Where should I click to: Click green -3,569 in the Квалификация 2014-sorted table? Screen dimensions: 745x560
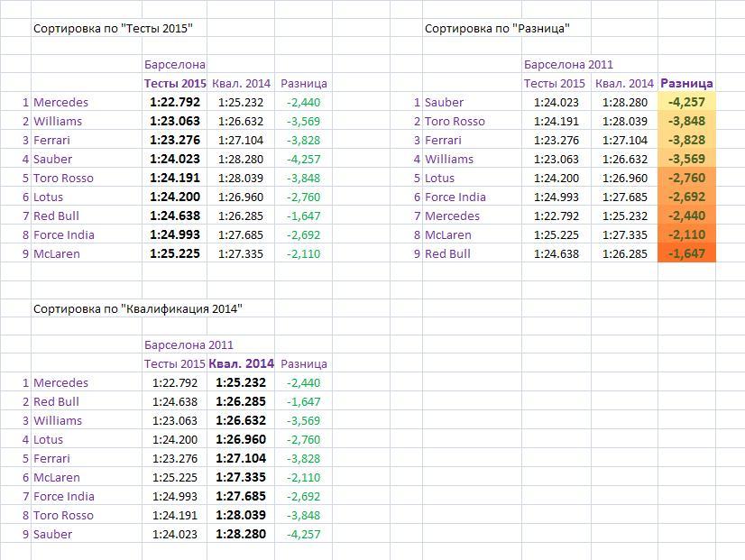[x=304, y=420]
